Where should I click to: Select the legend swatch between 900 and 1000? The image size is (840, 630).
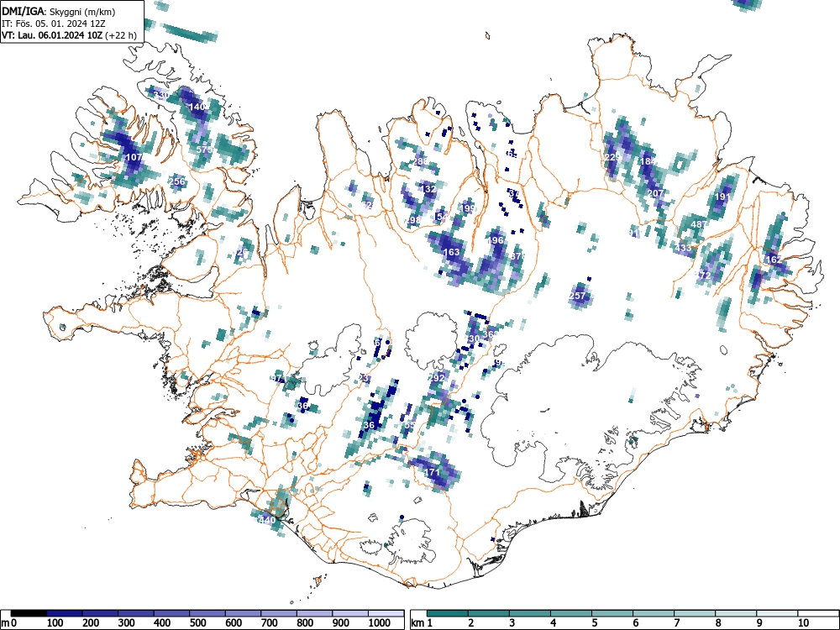[x=350, y=613]
